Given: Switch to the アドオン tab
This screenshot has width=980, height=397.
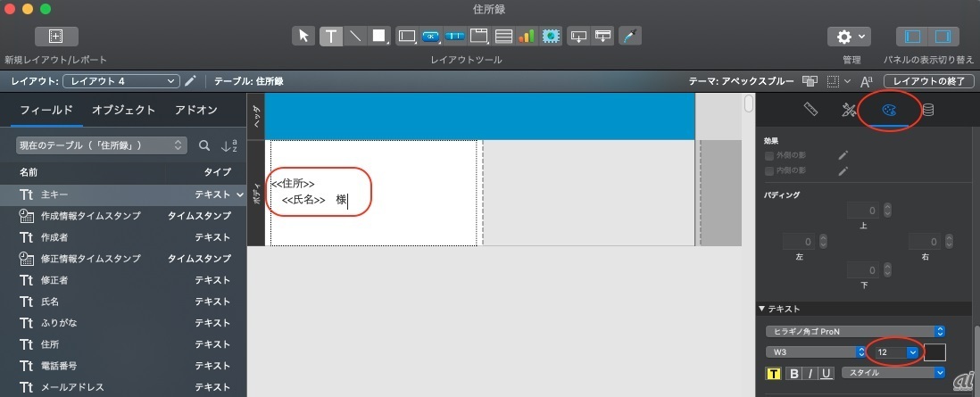Looking at the screenshot, I should point(195,110).
